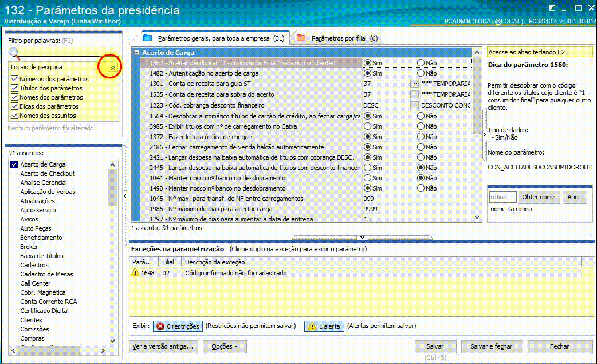Open the ellipsis lookup for parameter 1223
The image size is (597, 364).
[x=414, y=105]
